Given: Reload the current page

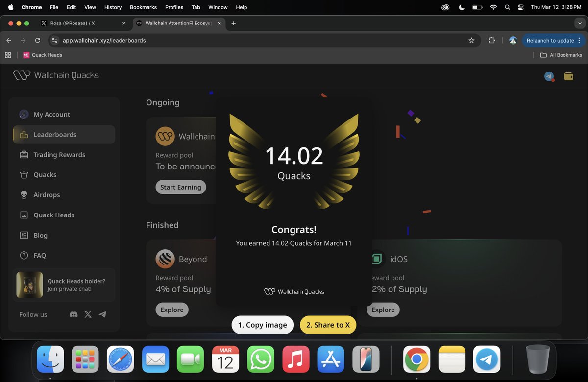Looking at the screenshot, I should tap(37, 40).
